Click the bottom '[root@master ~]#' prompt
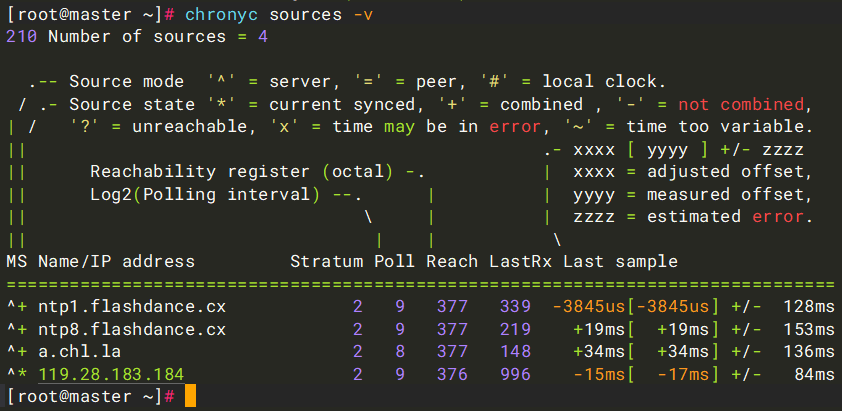842x411 pixels. point(90,397)
